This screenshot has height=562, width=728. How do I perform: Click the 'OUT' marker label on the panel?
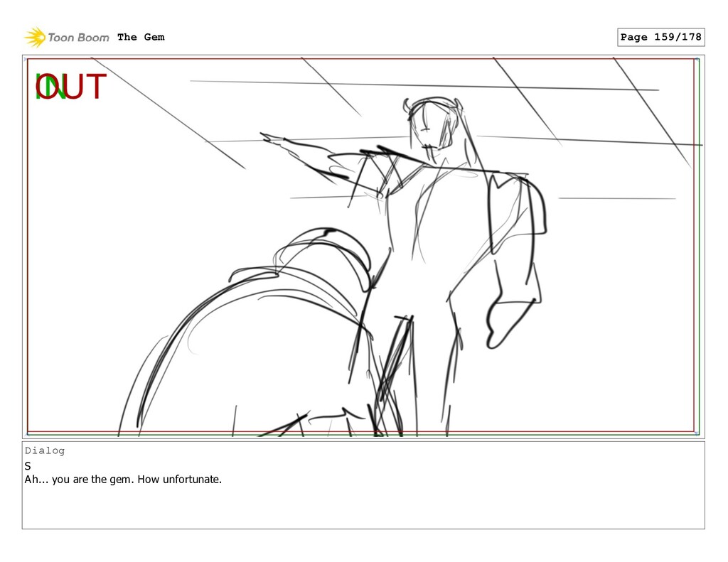72,87
